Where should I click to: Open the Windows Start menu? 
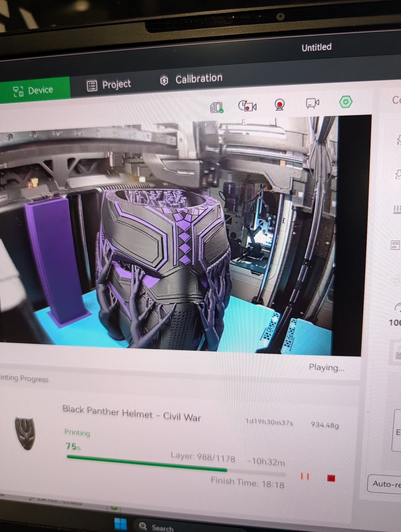click(121, 524)
